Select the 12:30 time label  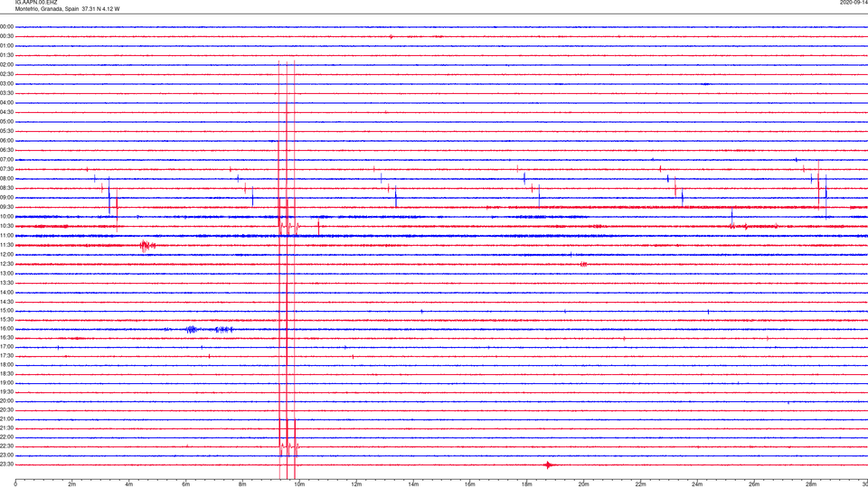coord(6,264)
